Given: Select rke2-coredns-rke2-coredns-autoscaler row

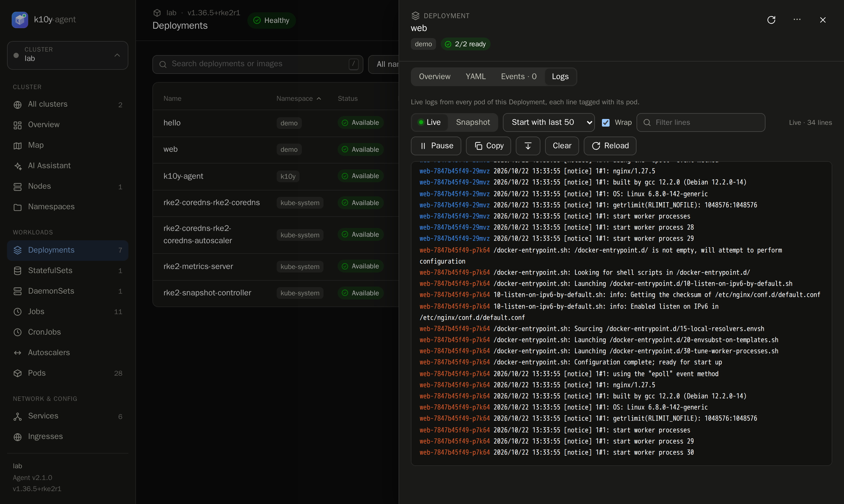Looking at the screenshot, I should (x=276, y=235).
